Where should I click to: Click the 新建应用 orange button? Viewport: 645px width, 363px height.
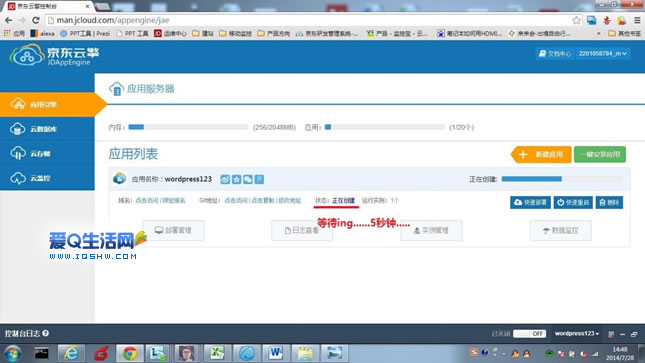point(541,154)
